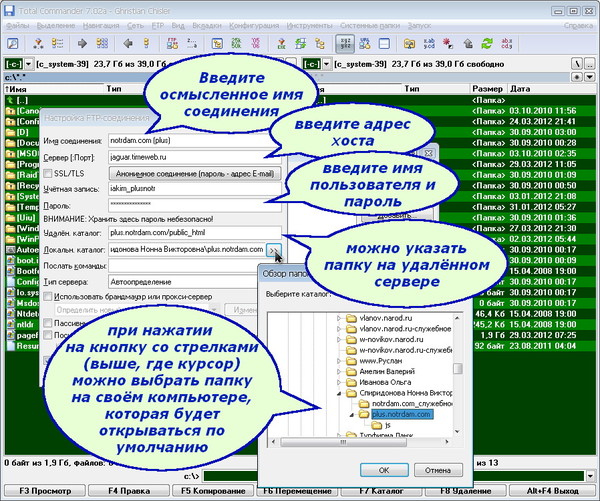Enable the SSL/TLS checkbox
The image size is (600, 501).
coord(48,174)
